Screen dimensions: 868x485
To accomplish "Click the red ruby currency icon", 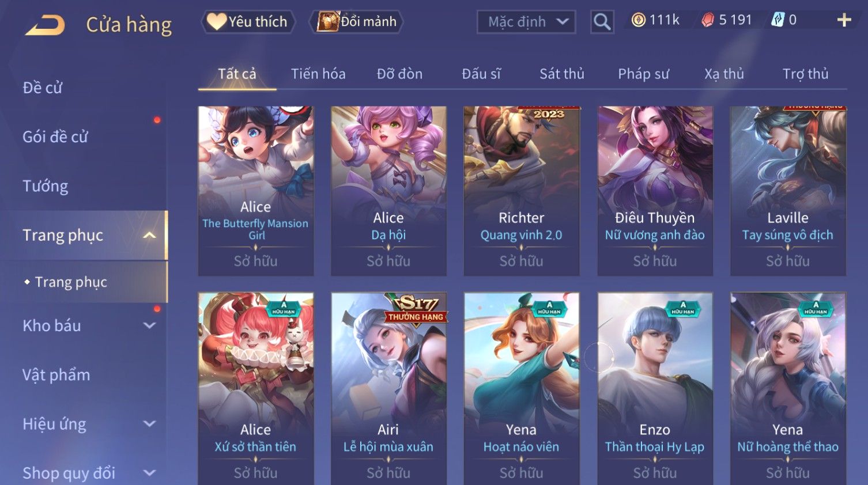I will 707,20.
